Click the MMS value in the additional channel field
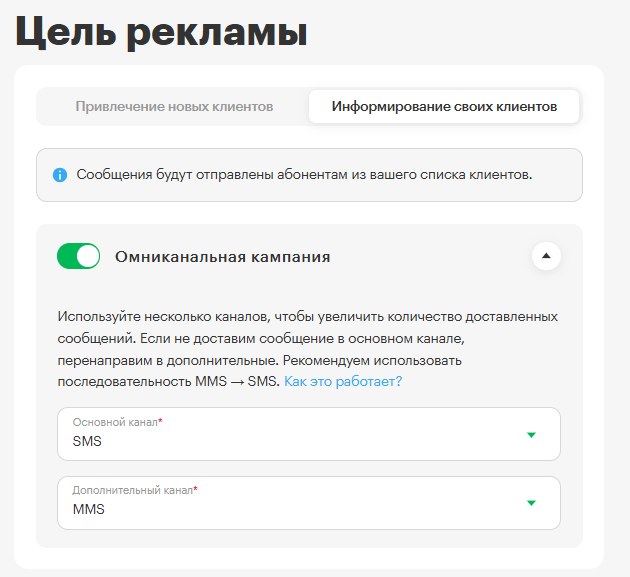 coord(88,510)
